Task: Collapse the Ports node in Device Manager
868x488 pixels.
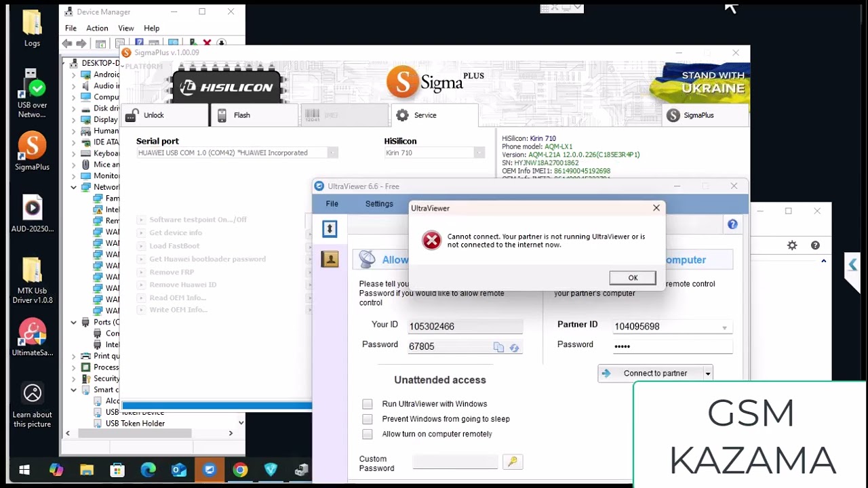Action: pos(74,323)
